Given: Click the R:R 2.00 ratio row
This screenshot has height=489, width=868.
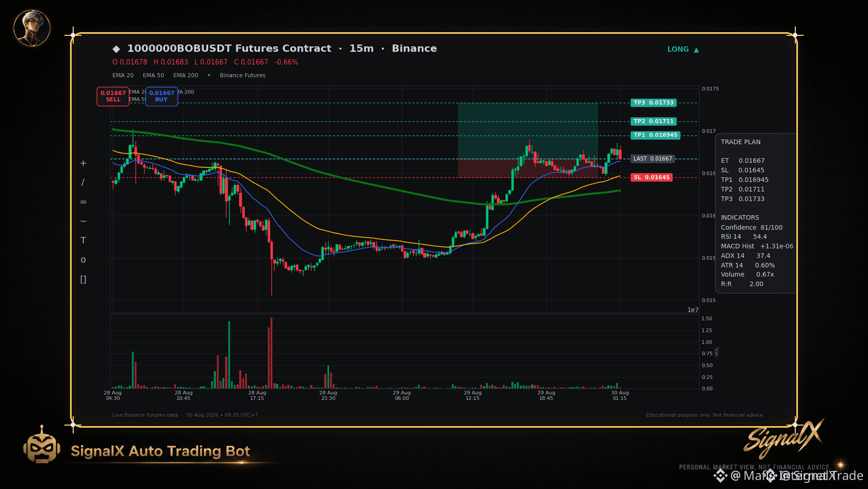Looking at the screenshot, I should pos(742,284).
